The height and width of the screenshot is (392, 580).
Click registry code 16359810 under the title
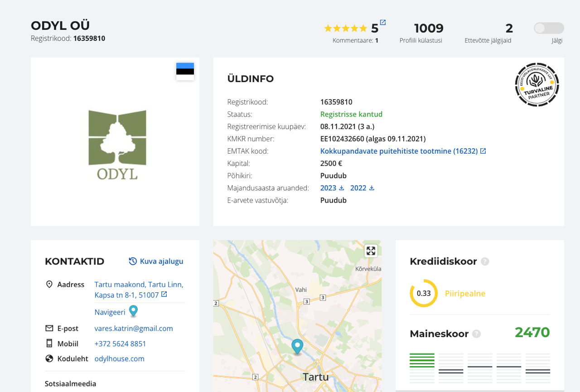89,39
